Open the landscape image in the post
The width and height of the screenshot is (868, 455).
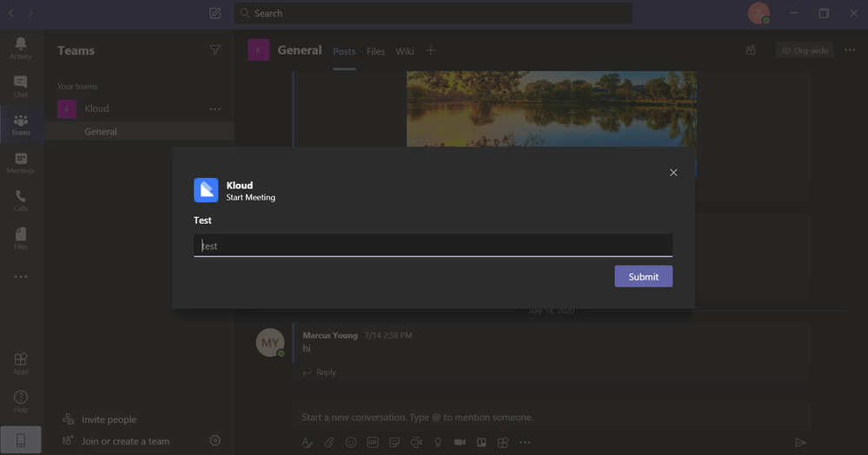(552, 109)
